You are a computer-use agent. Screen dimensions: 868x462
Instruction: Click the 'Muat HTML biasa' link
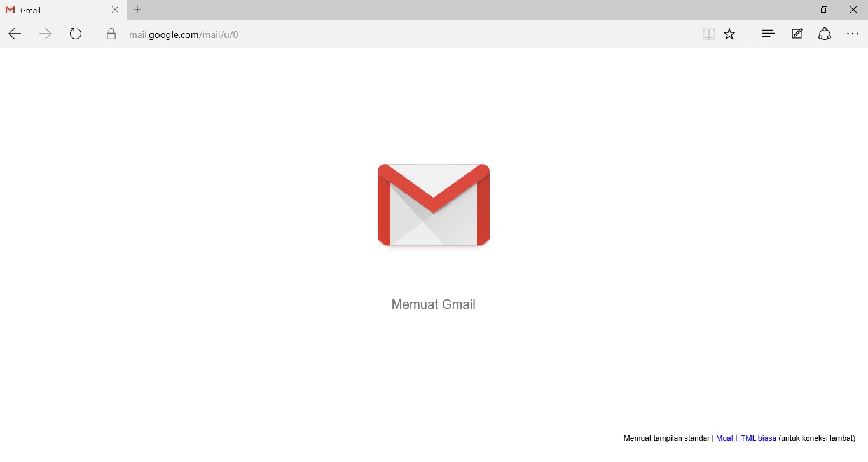(746, 438)
